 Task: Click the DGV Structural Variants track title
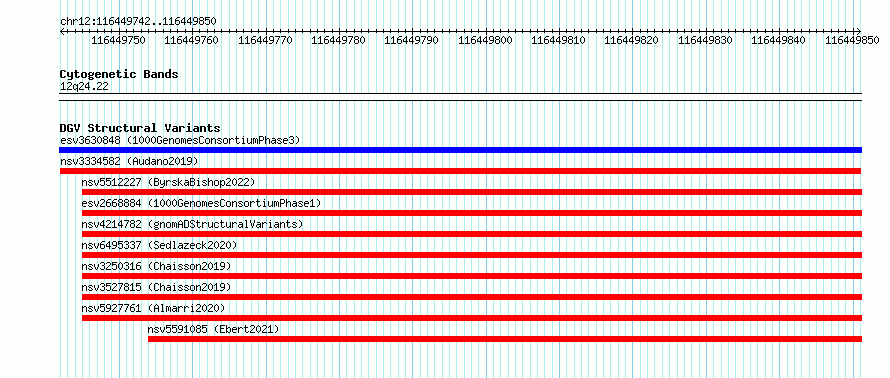pyautogui.click(x=140, y=128)
